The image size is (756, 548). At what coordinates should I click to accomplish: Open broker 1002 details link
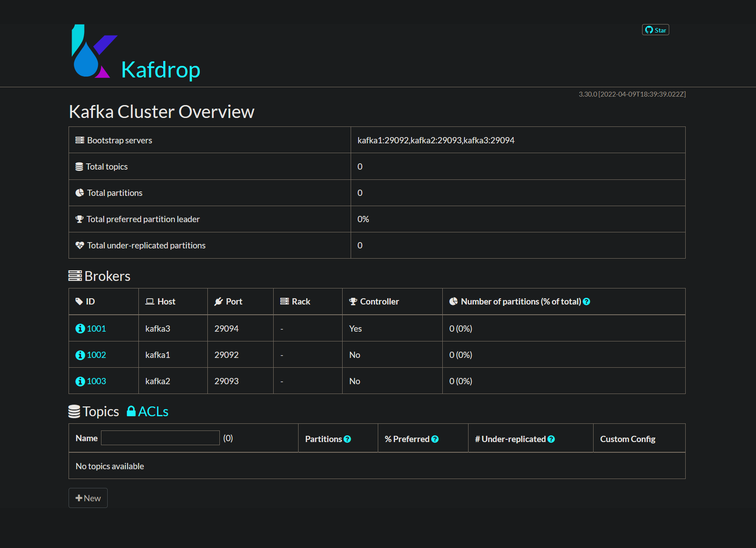tap(97, 355)
